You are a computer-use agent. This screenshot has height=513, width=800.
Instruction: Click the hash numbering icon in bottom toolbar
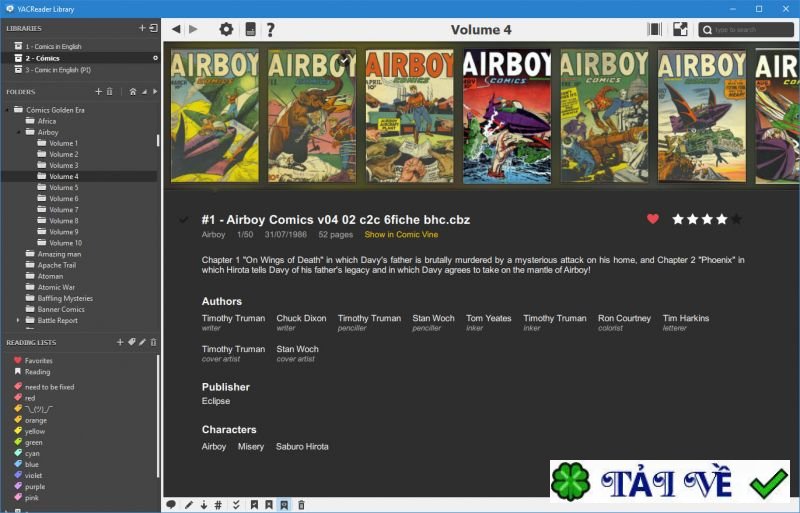(x=218, y=505)
